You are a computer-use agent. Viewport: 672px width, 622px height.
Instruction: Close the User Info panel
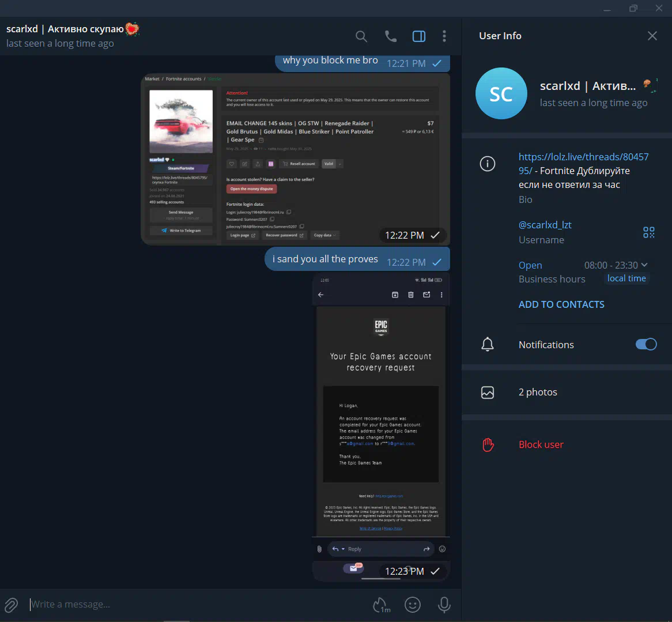(652, 36)
